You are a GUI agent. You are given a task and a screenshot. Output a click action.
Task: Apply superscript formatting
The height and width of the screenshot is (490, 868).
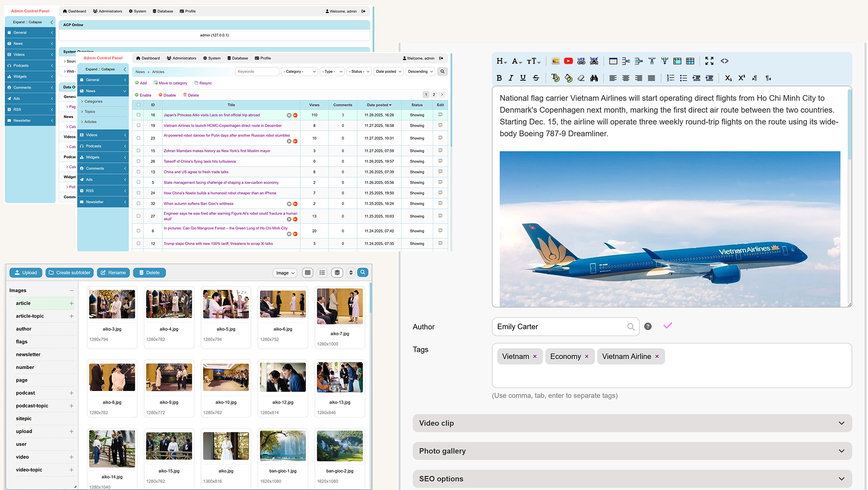click(x=741, y=78)
